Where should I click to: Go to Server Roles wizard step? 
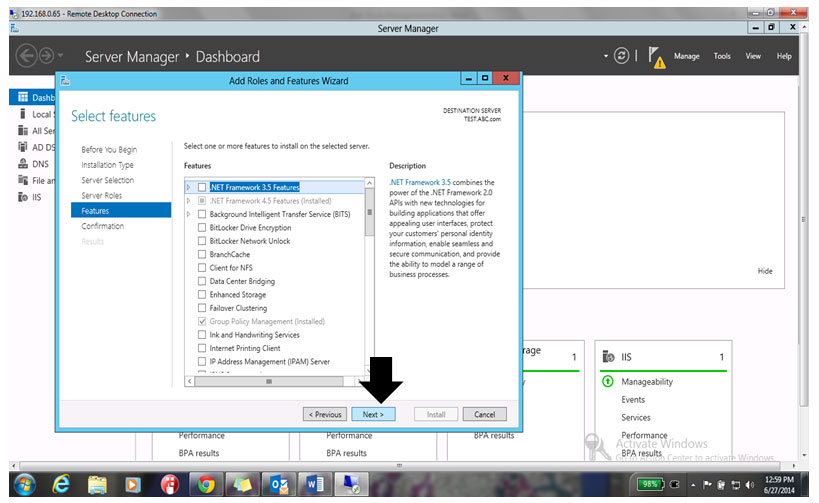coord(101,195)
